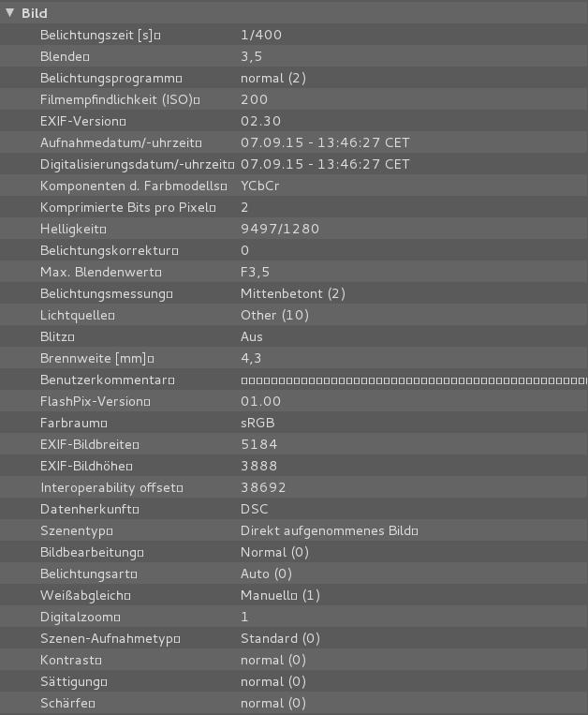Select the Max. Blendenwert row
This screenshot has width=588, height=715.
100,272
